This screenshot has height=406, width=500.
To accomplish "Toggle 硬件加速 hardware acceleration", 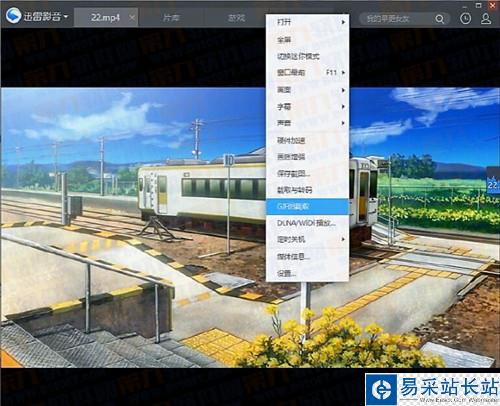I will pyautogui.click(x=307, y=140).
